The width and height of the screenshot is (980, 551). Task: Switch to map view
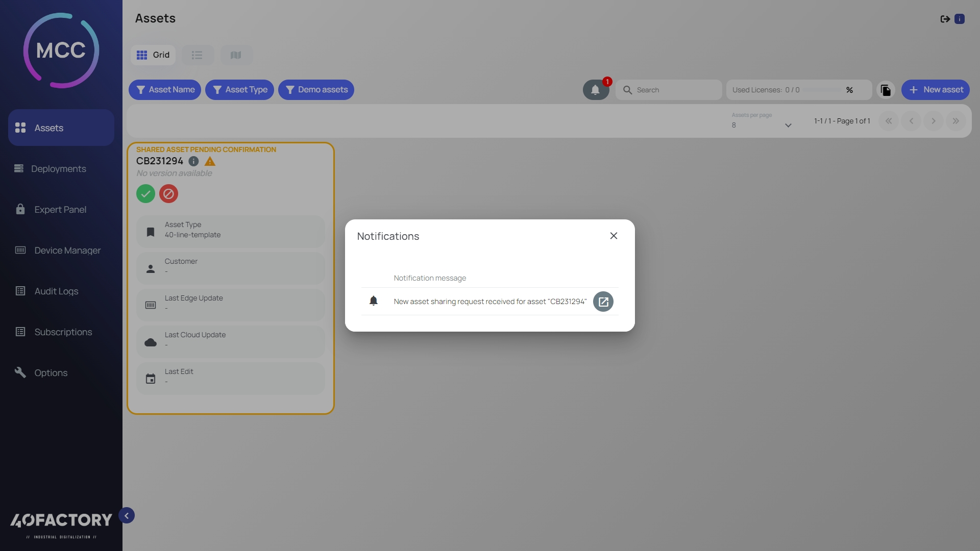tap(236, 55)
